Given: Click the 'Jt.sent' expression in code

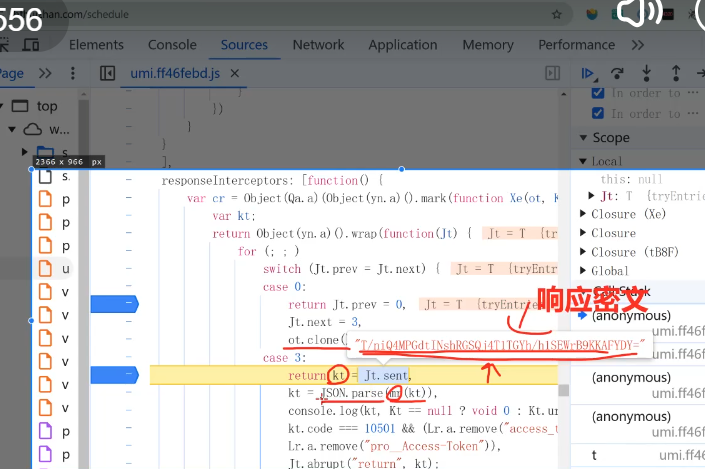Looking at the screenshot, I should (x=386, y=375).
